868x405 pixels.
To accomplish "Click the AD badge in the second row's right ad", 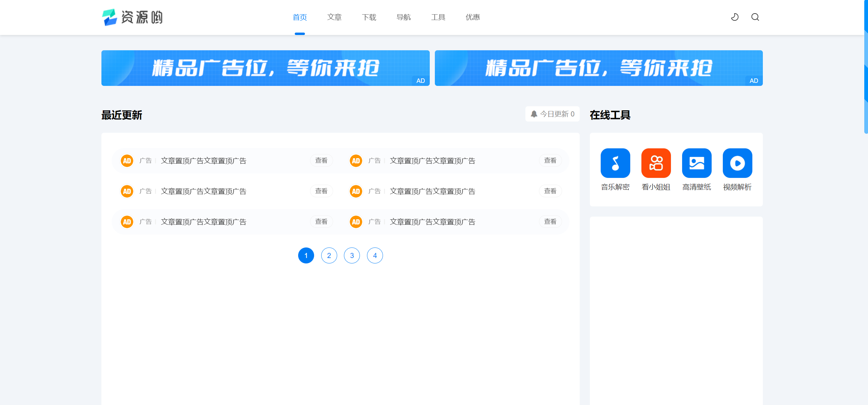I will tap(356, 191).
